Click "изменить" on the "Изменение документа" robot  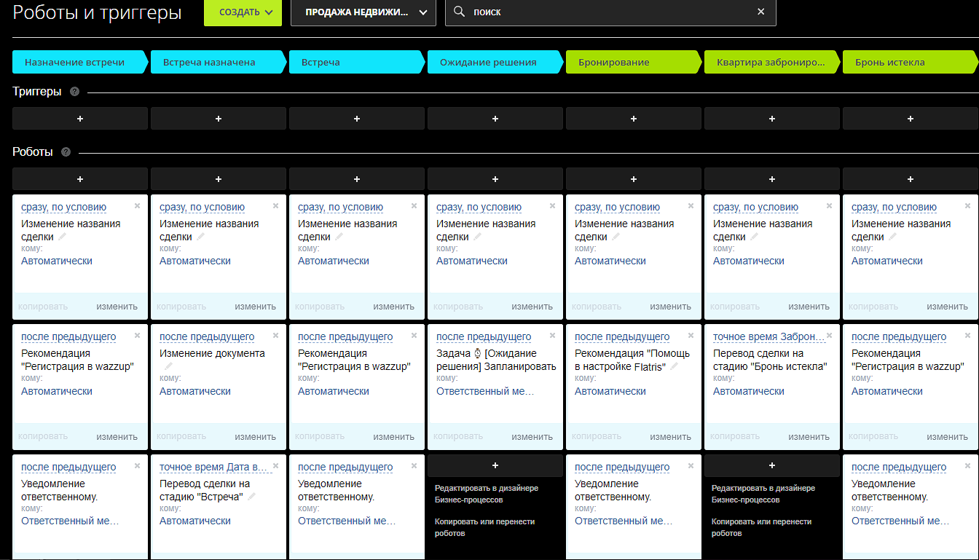pyautogui.click(x=255, y=437)
